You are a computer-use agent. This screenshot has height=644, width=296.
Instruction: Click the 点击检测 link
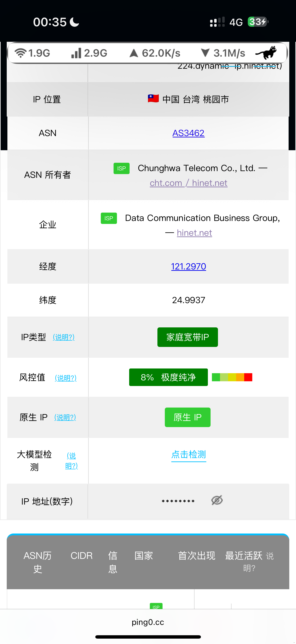point(188,454)
